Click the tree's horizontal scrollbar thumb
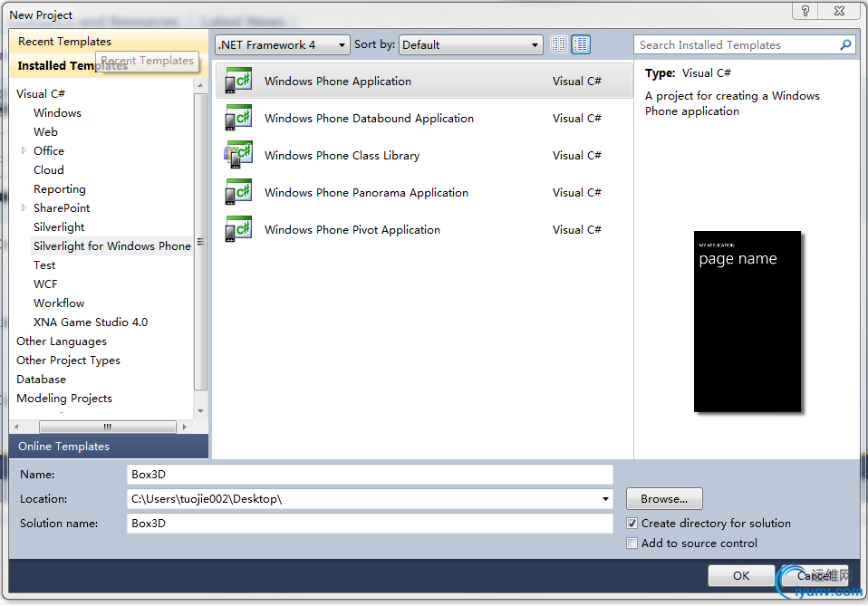 coord(108,427)
